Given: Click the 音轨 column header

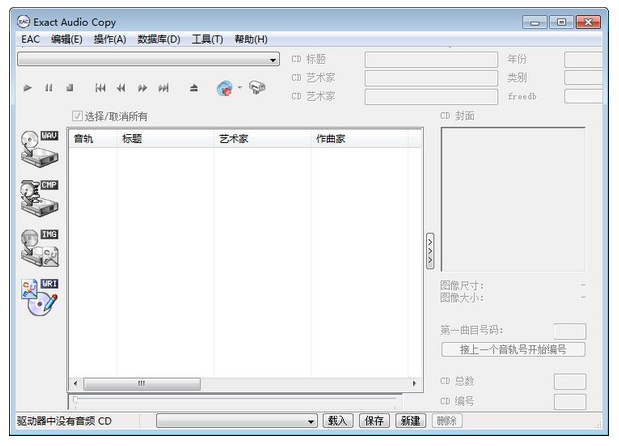Looking at the screenshot, I should [93, 139].
